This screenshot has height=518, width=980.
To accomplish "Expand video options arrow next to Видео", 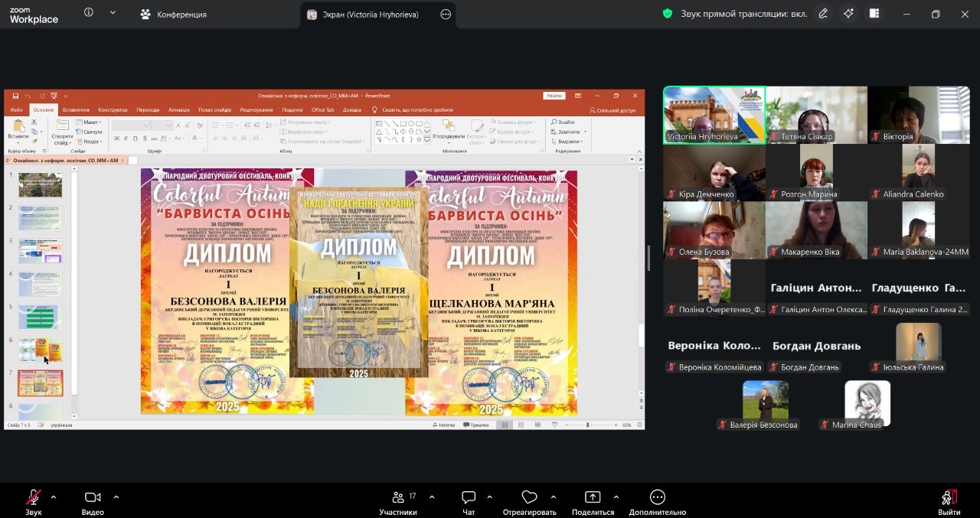I will tap(116, 497).
